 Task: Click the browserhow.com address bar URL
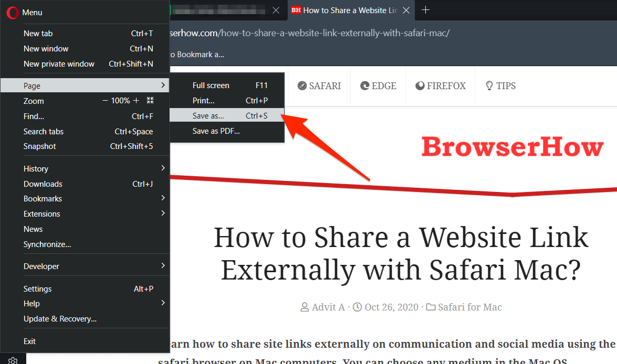point(315,33)
